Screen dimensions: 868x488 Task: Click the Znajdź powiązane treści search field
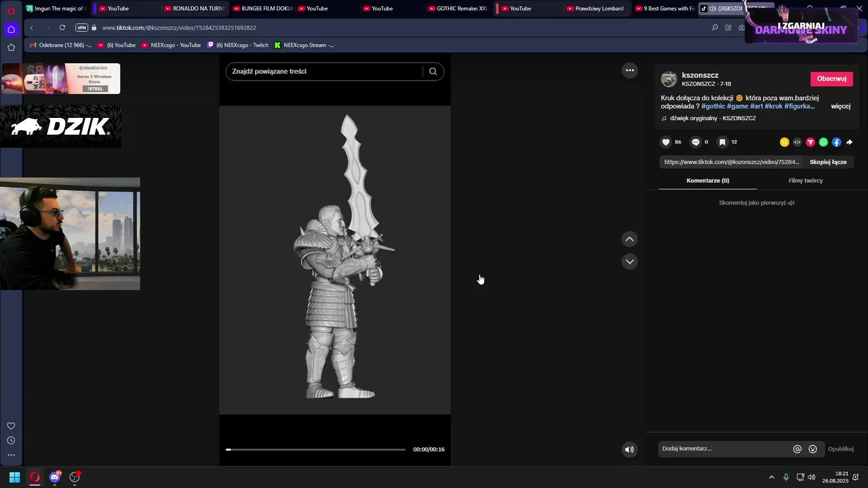click(x=324, y=72)
